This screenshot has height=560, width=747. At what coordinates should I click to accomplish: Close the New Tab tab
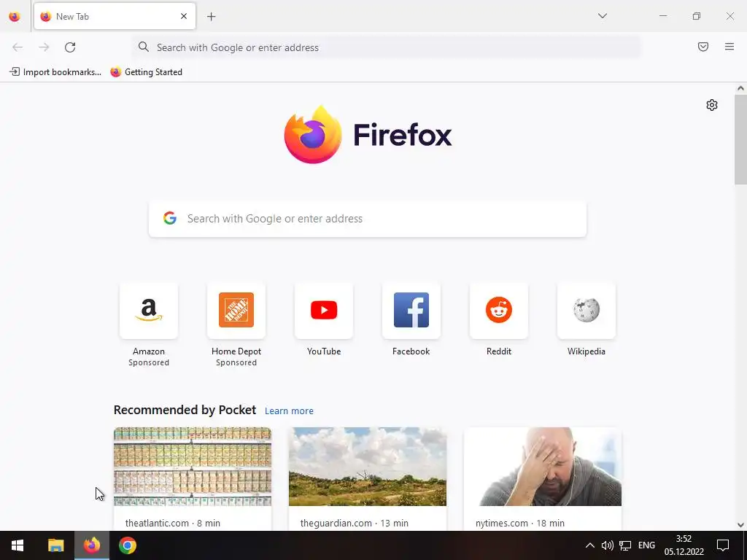coord(184,16)
